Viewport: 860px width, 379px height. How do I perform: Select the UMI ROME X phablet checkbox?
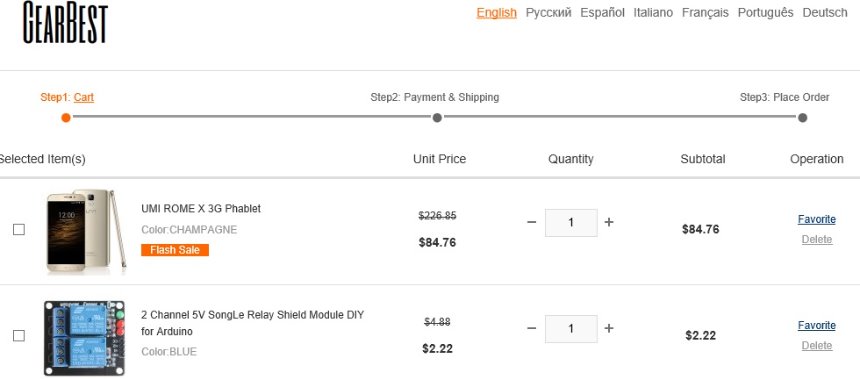tap(19, 229)
